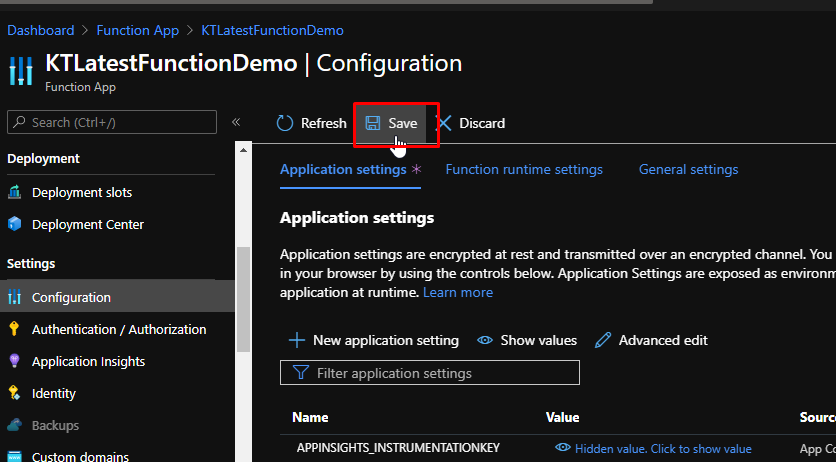Open Deployment slots in the sidebar
This screenshot has width=836, height=462.
point(82,192)
